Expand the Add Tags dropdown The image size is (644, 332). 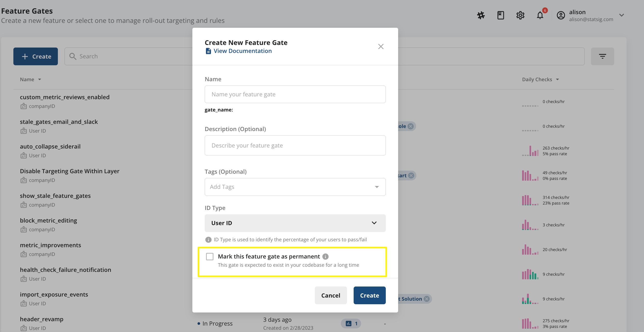[x=295, y=187]
